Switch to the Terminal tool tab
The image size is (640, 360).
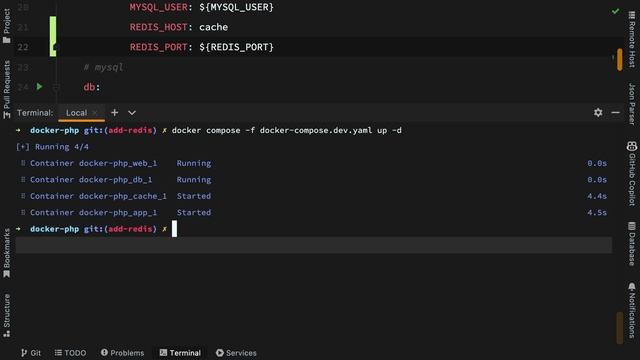(x=180, y=353)
